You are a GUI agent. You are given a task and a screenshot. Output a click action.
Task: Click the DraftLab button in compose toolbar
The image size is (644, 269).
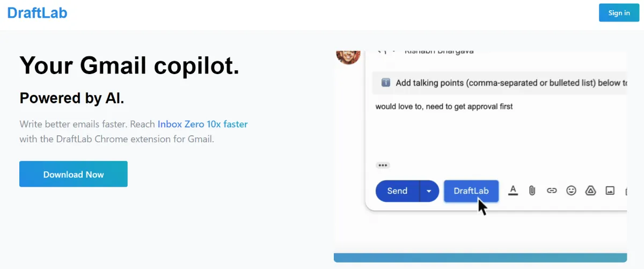click(x=471, y=191)
